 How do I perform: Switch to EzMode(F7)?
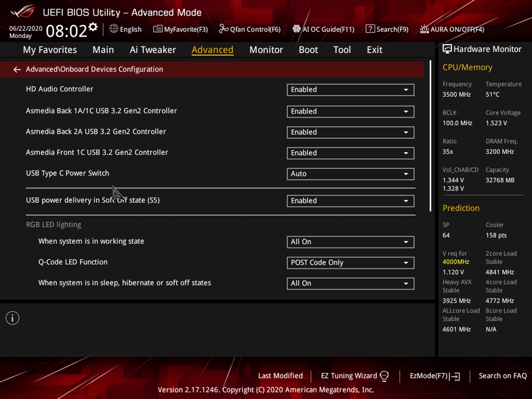[x=435, y=376]
